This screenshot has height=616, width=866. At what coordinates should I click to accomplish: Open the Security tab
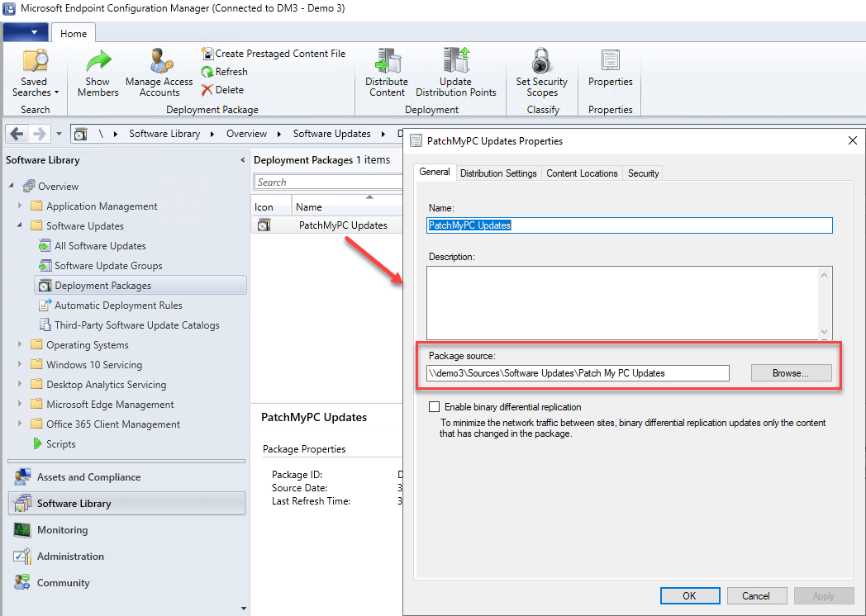point(644,173)
